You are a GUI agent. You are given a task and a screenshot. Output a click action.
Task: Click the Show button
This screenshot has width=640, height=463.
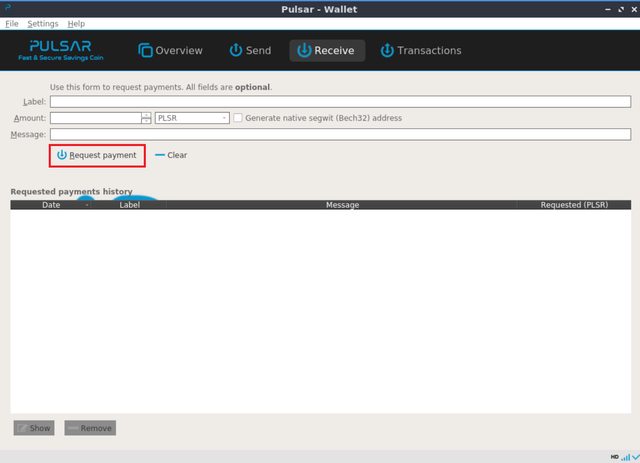pos(34,428)
